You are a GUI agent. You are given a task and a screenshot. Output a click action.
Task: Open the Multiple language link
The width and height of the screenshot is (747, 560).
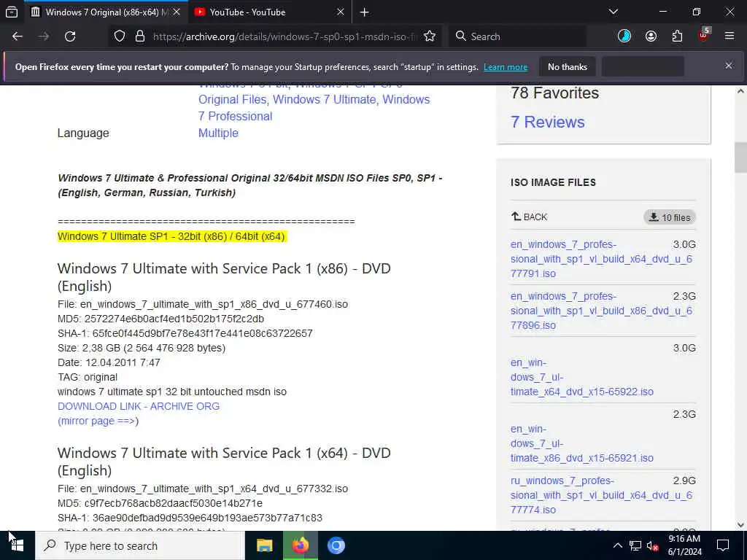click(218, 133)
